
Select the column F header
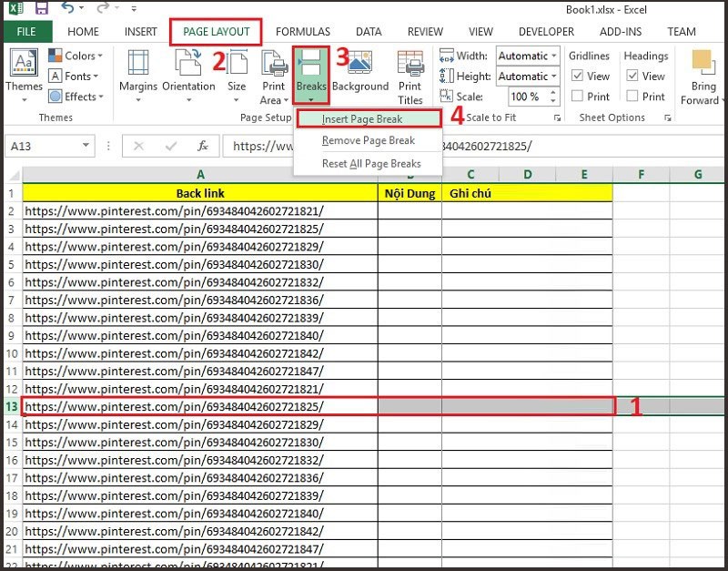[x=642, y=175]
